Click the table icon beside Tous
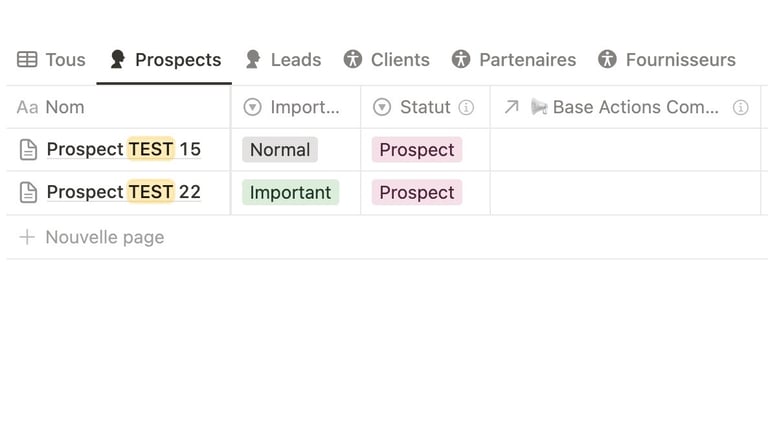Viewport: 768px width, 436px height. 27,60
